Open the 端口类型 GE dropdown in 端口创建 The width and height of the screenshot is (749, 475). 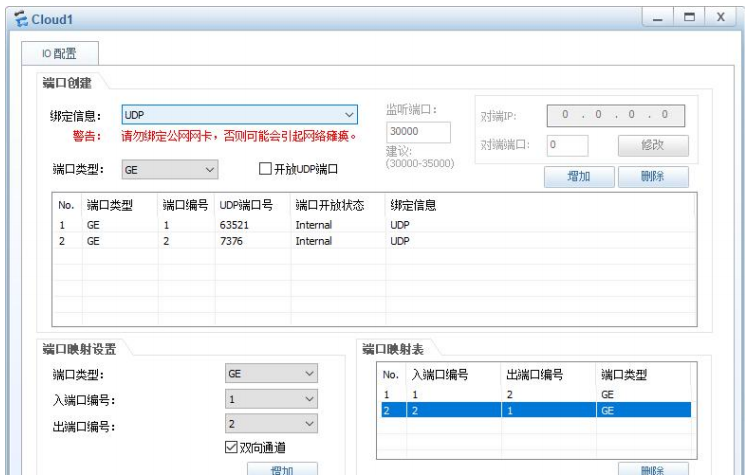[x=170, y=170]
